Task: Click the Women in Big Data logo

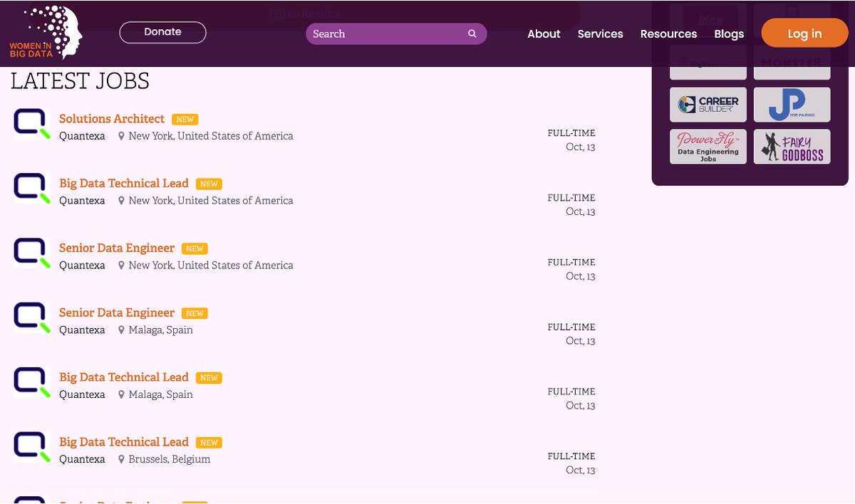Action: pos(46,33)
